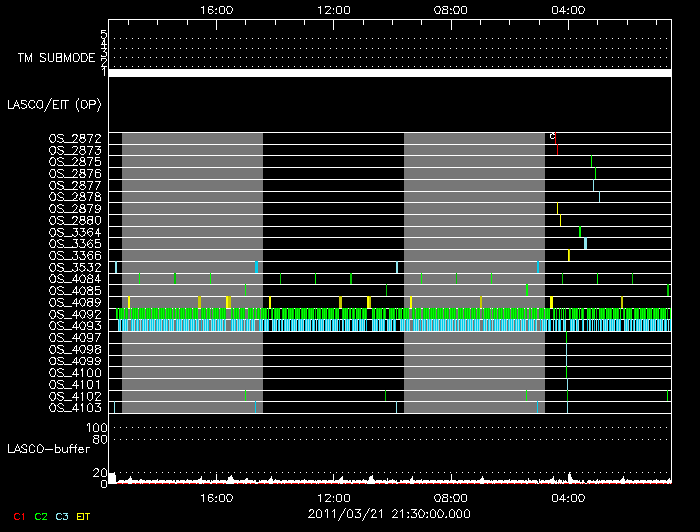Click the cyan marker in the OS_3365 row
700x532 pixels.
(x=585, y=243)
